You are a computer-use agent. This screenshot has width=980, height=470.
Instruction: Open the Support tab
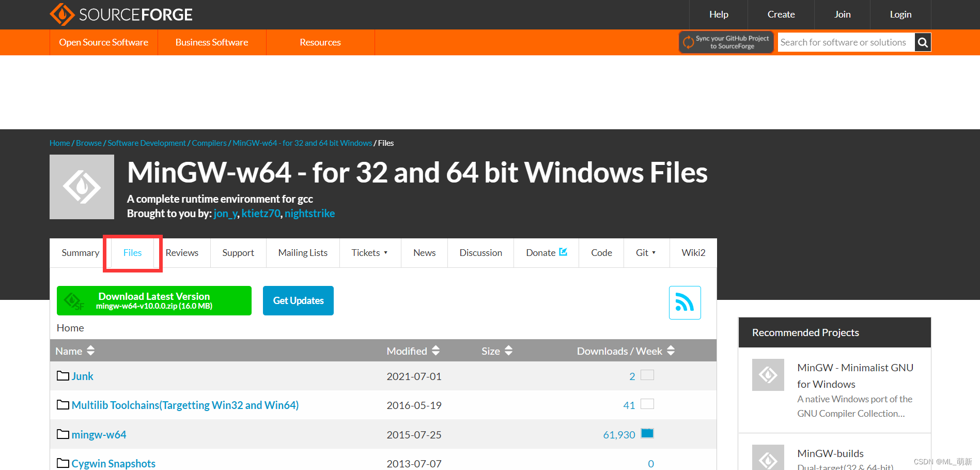238,253
